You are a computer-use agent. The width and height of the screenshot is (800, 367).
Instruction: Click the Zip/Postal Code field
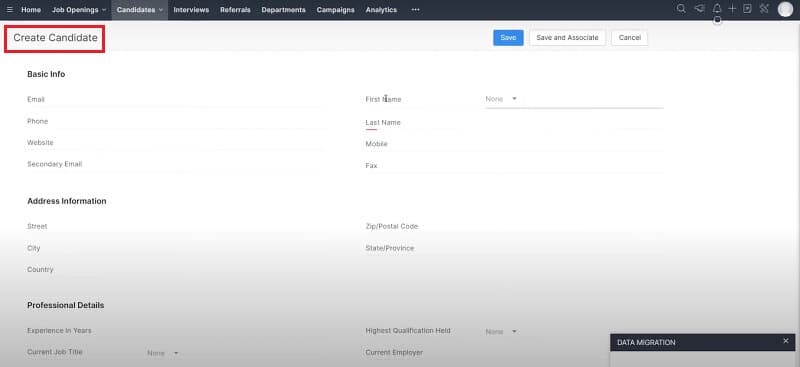pyautogui.click(x=574, y=226)
